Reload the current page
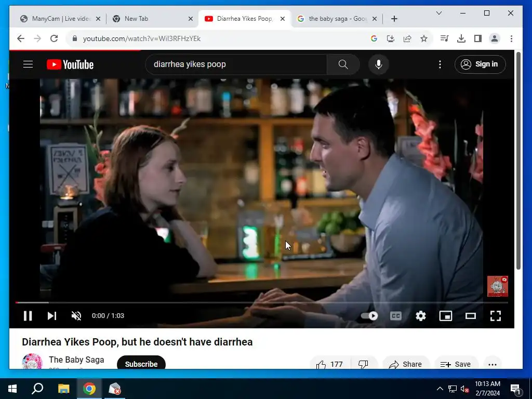Image resolution: width=532 pixels, height=399 pixels. 54,38
